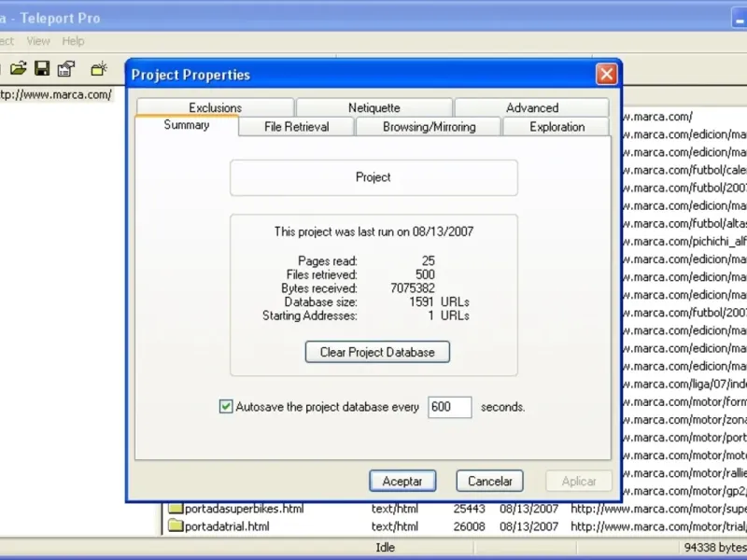Select the portadasuperbikes.html file name

click(x=244, y=509)
